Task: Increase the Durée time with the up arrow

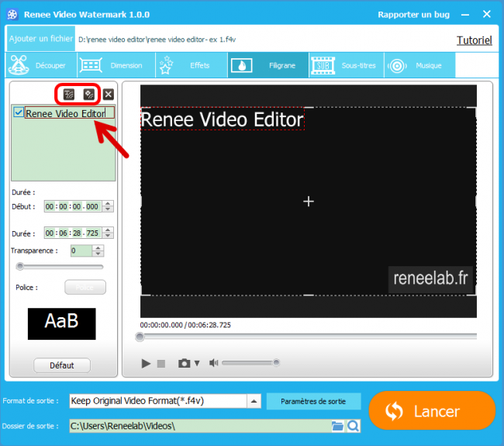Action: pyautogui.click(x=108, y=230)
